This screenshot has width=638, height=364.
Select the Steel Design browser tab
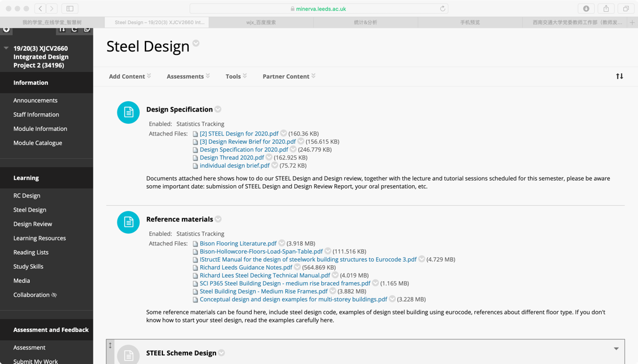pyautogui.click(x=157, y=22)
